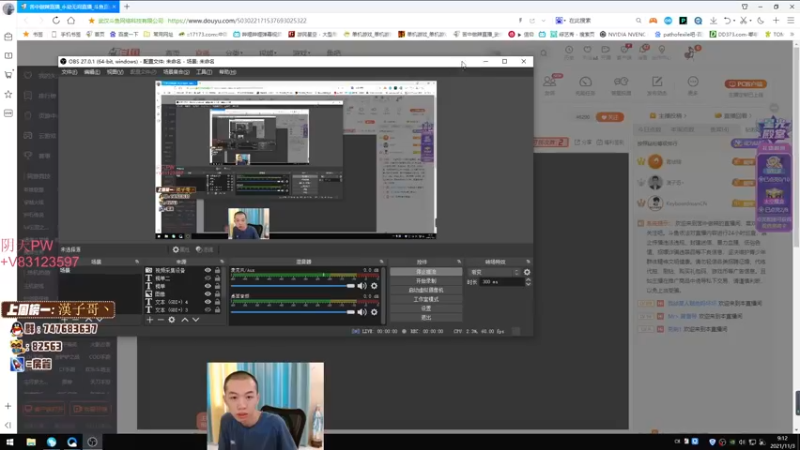The image size is (800, 450).
Task: Open scene transition settings gear
Action: pyautogui.click(x=527, y=272)
